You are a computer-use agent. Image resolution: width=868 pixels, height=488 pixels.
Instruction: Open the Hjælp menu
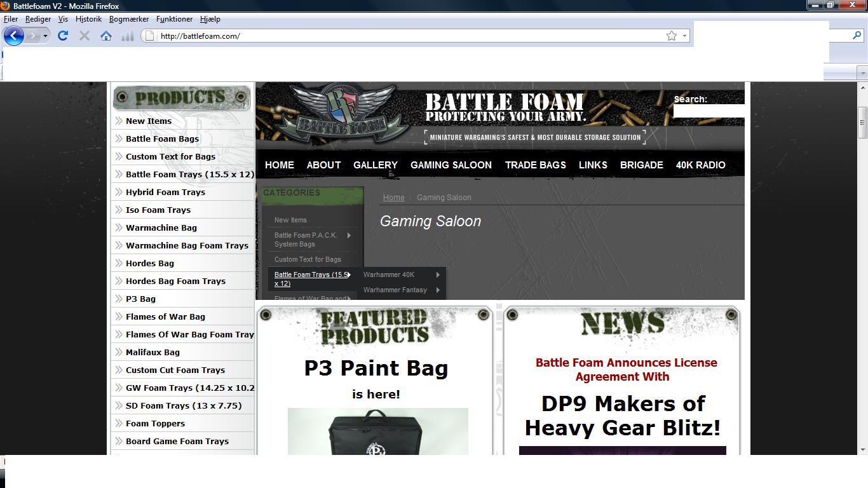[210, 19]
